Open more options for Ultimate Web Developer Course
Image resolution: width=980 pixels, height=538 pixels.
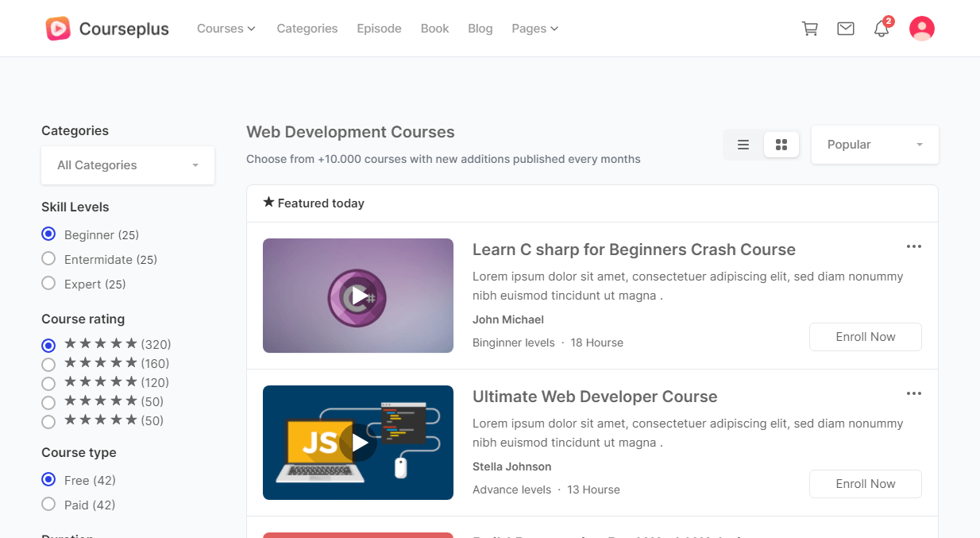click(x=913, y=393)
